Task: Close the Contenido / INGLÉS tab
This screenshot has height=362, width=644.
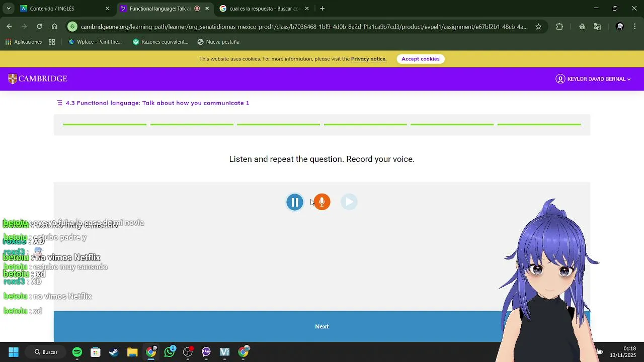Action: pos(107,9)
